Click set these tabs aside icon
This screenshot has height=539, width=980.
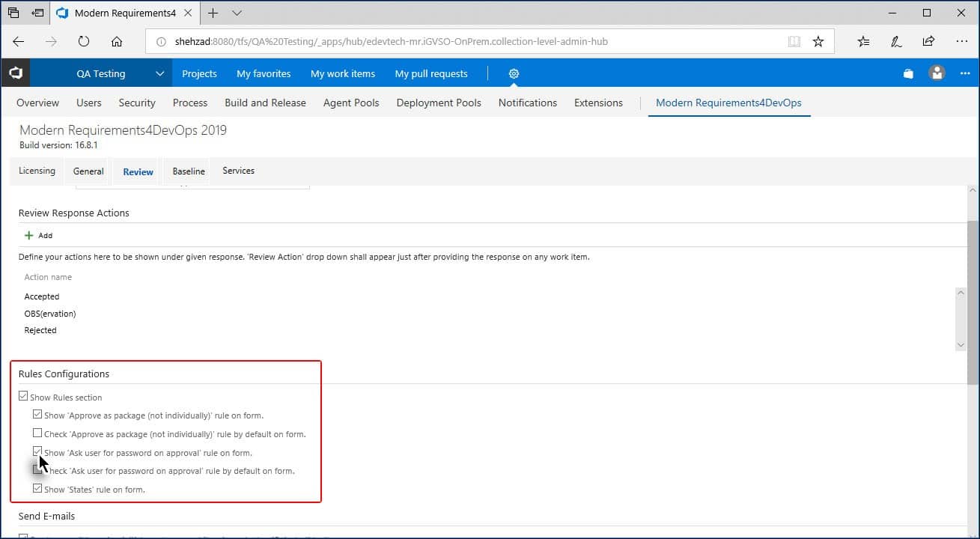(x=37, y=13)
